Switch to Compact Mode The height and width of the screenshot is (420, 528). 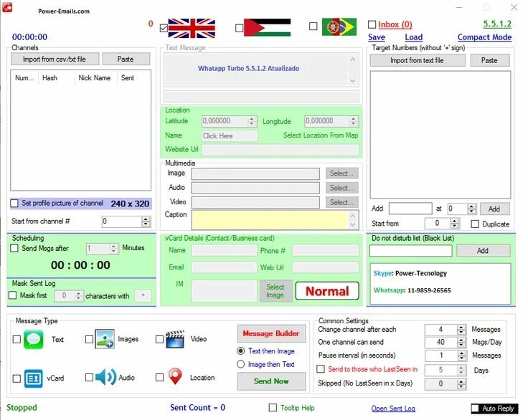coord(484,37)
